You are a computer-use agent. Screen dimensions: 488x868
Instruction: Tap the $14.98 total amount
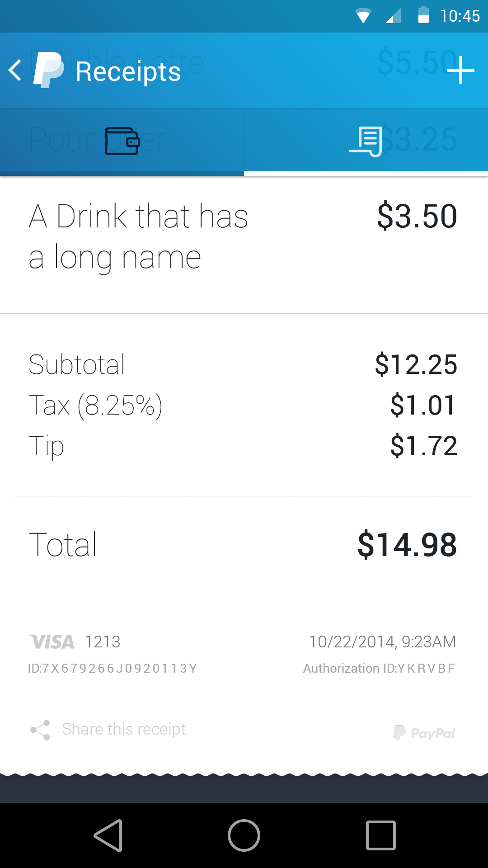pos(407,545)
